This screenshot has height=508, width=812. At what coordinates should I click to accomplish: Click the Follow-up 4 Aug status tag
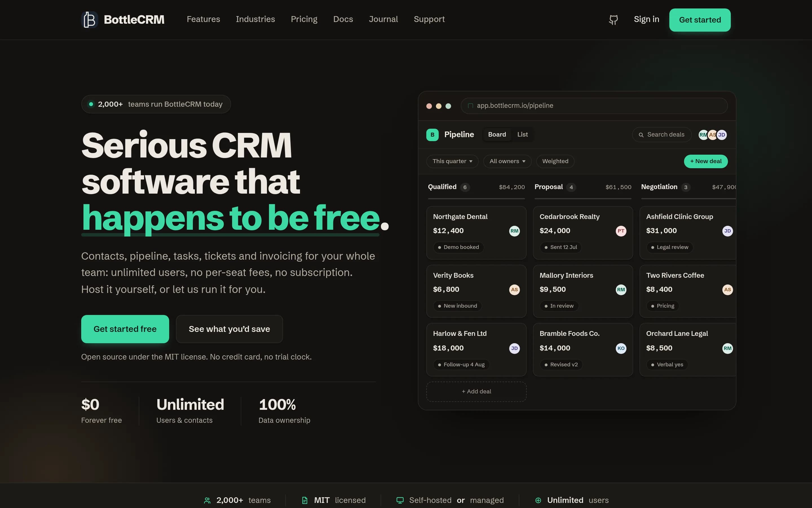pos(461,365)
